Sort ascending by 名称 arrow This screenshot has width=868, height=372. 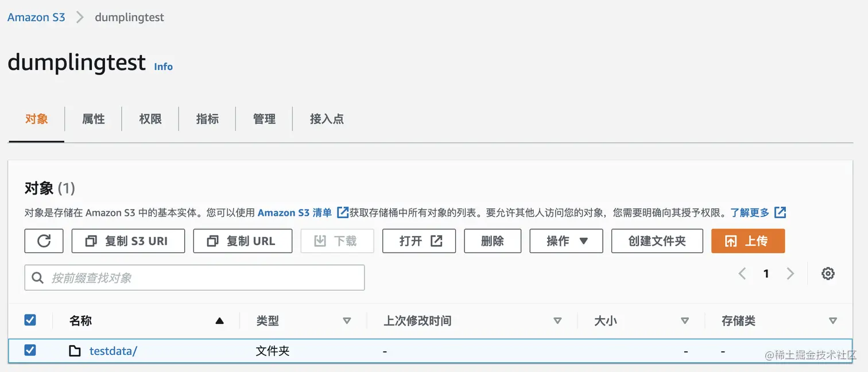point(219,321)
